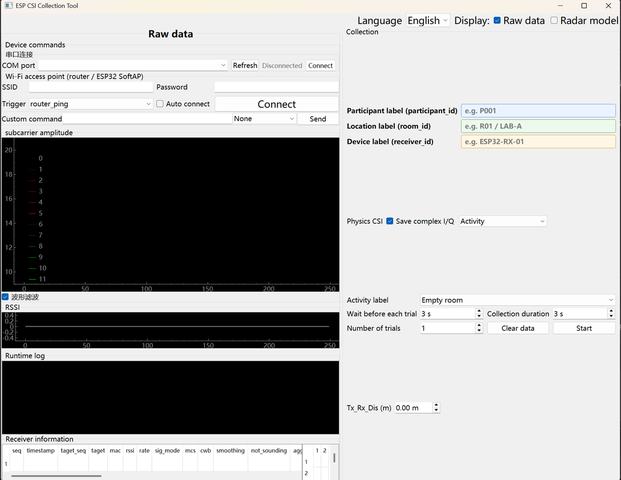
Task: Click the subcarrier amplitude plot area
Action: pos(170,215)
